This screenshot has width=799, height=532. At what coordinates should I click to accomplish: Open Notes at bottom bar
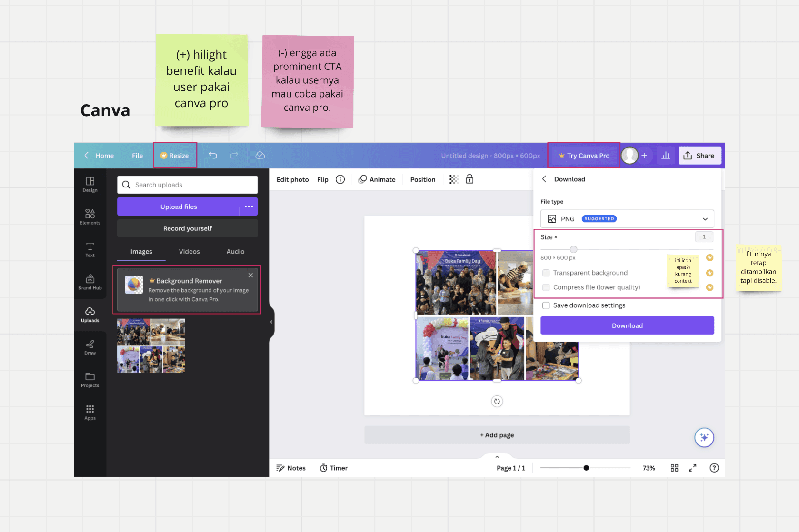(x=291, y=468)
